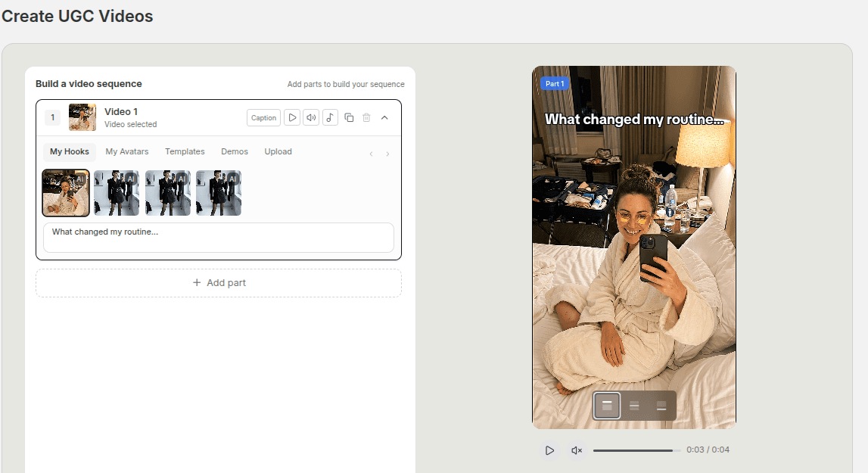This screenshot has width=868, height=473.
Task: Select the top caption placement option
Action: [x=606, y=405]
